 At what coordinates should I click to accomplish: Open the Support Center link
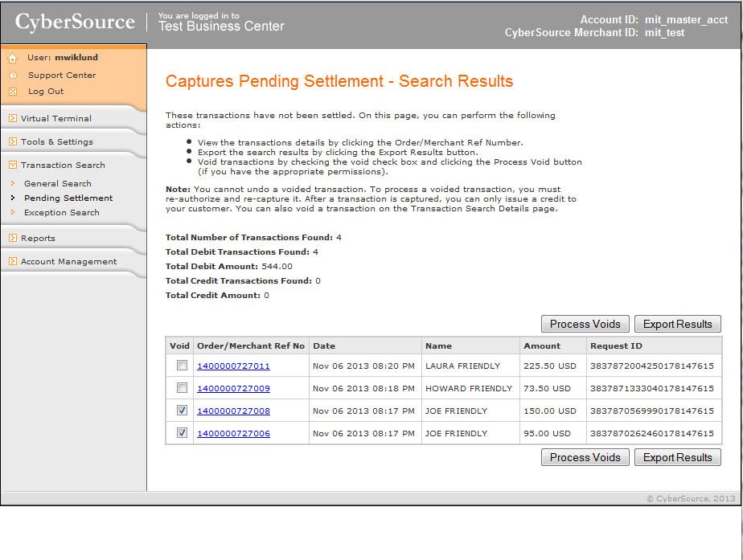62,76
